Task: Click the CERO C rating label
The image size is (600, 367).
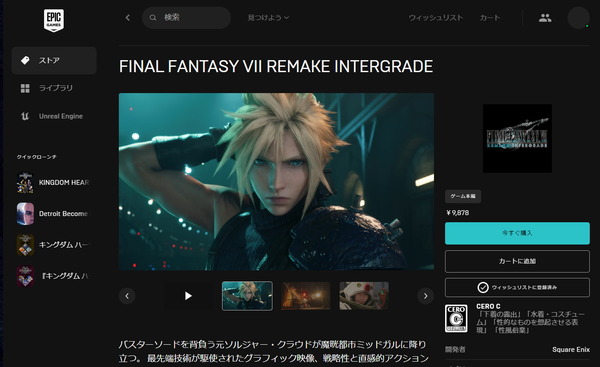Action: click(x=488, y=307)
